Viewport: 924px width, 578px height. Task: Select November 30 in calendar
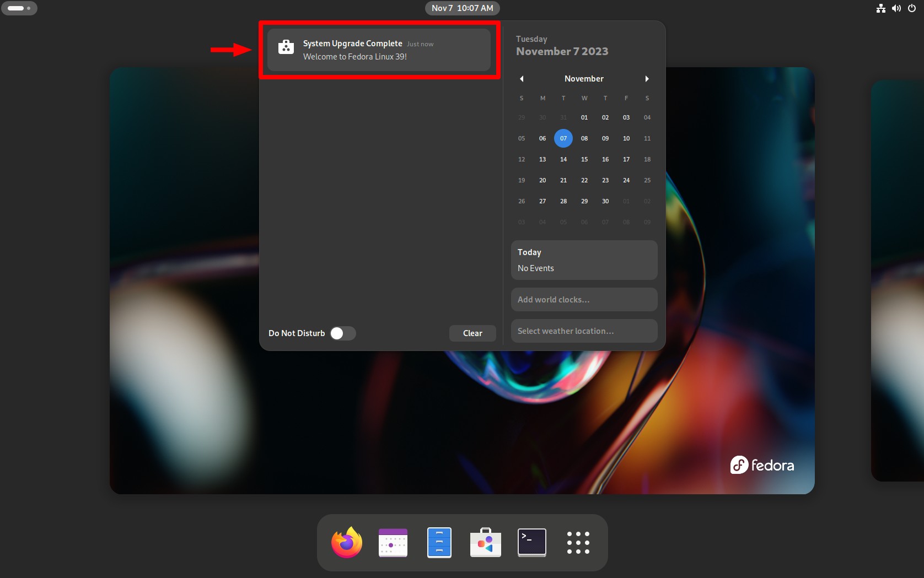605,201
